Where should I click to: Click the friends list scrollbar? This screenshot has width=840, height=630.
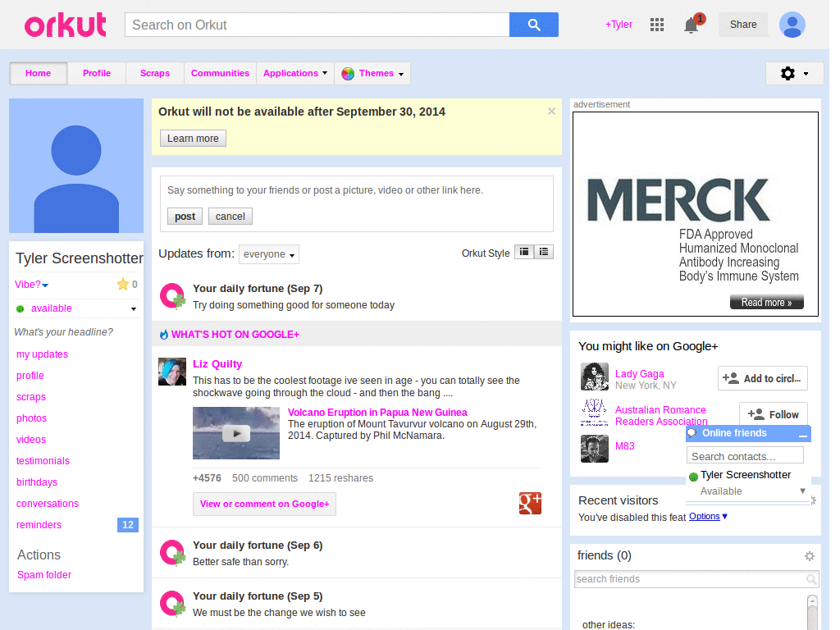pyautogui.click(x=812, y=612)
